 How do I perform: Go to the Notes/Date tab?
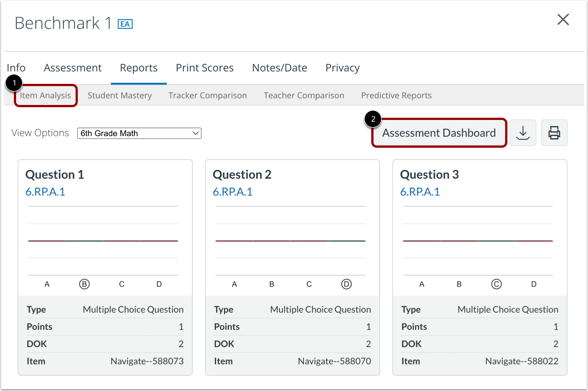(280, 68)
